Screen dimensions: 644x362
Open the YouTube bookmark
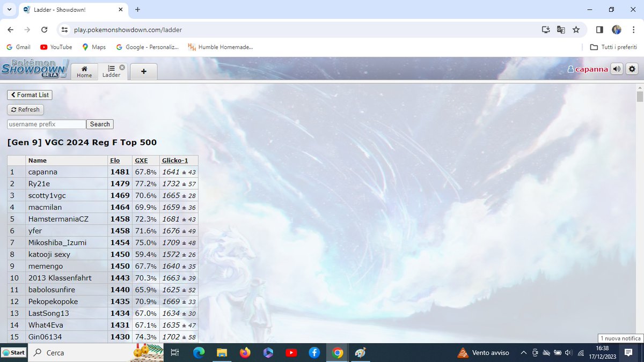point(56,47)
